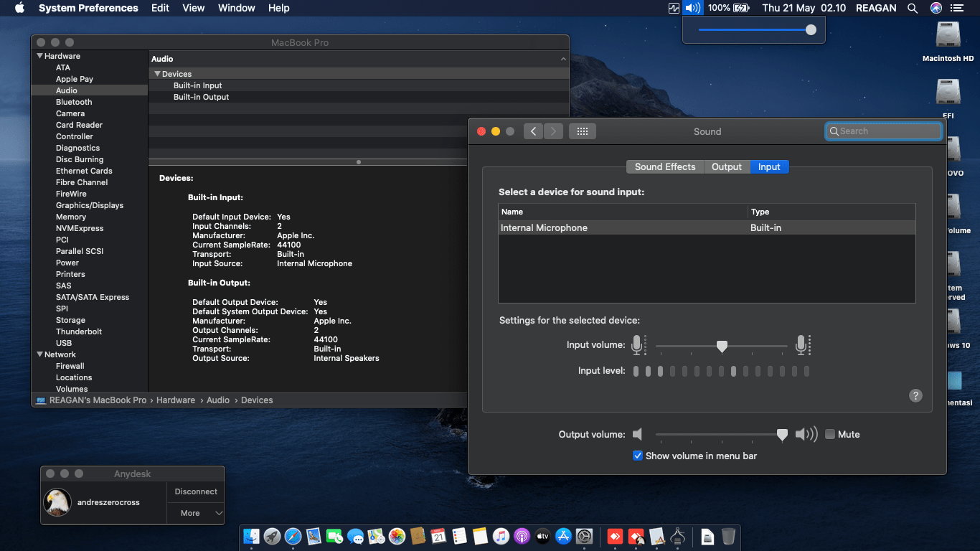Image resolution: width=980 pixels, height=551 pixels.
Task: Open Podcasts from the Dock
Action: coord(522,536)
